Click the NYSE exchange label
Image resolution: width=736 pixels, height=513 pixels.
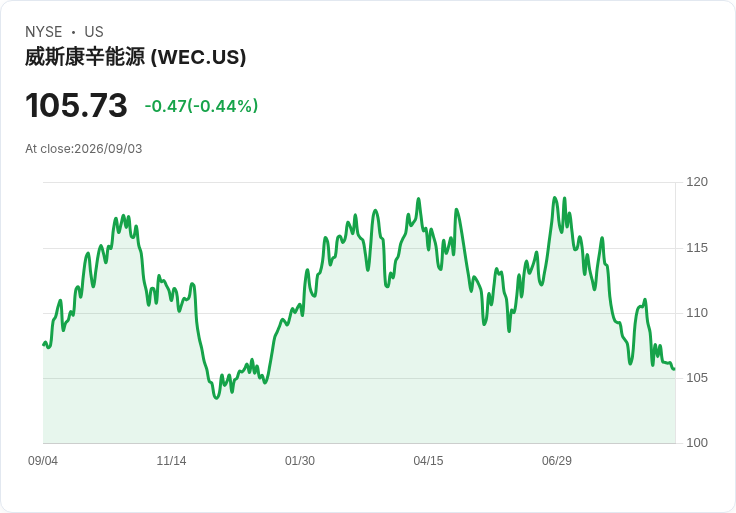(44, 32)
